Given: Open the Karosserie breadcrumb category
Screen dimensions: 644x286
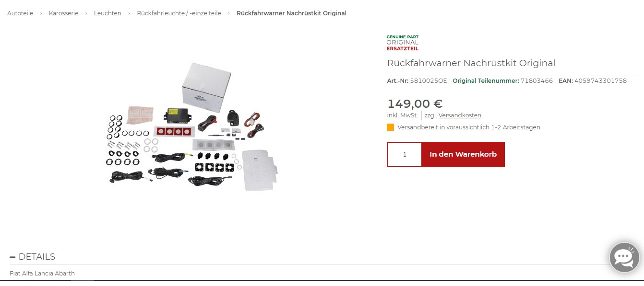Looking at the screenshot, I should point(63,13).
